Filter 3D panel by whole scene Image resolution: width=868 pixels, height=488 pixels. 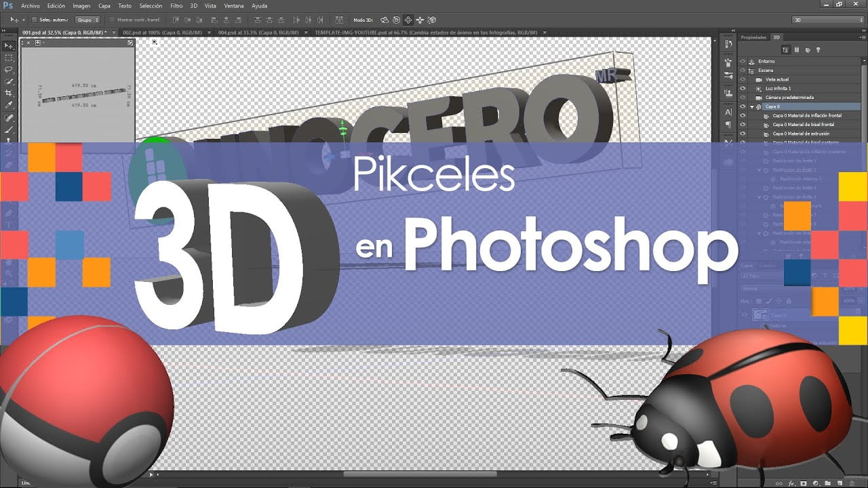pyautogui.click(x=786, y=49)
